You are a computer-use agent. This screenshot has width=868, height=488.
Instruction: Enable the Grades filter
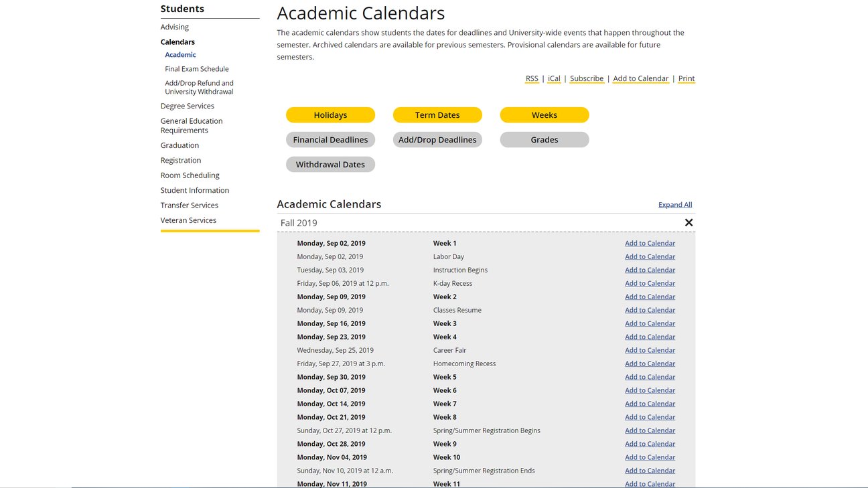(x=545, y=140)
